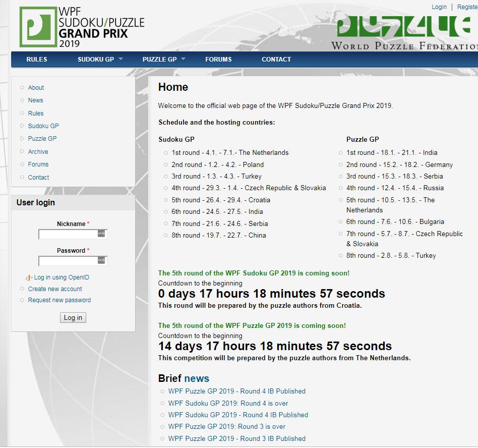Open WPF Puzzle GP 2019 - Round 4 IB Published
This screenshot has height=448, width=478.
pos(237,391)
